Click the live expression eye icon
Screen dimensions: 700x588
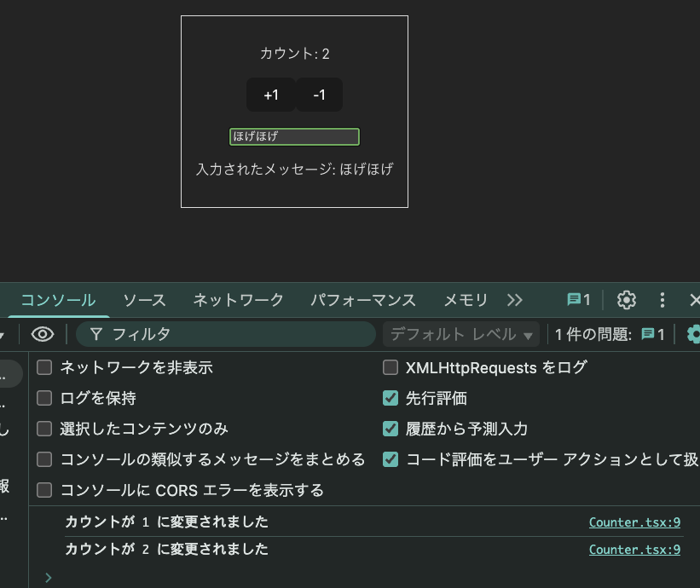click(43, 334)
